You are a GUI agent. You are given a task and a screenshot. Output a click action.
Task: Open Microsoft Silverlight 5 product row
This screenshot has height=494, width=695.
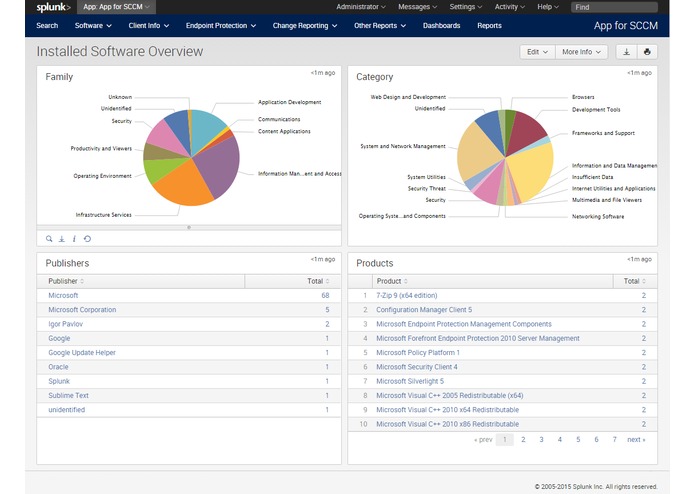pyautogui.click(x=503, y=381)
